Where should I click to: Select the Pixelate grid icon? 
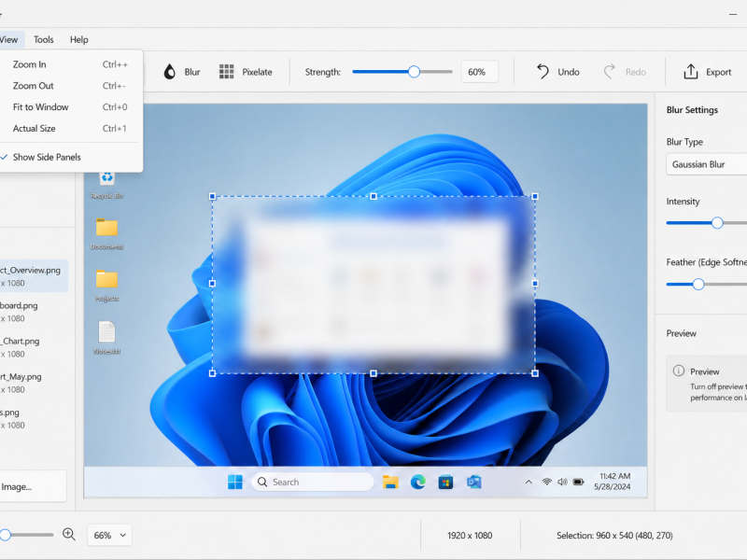[226, 72]
